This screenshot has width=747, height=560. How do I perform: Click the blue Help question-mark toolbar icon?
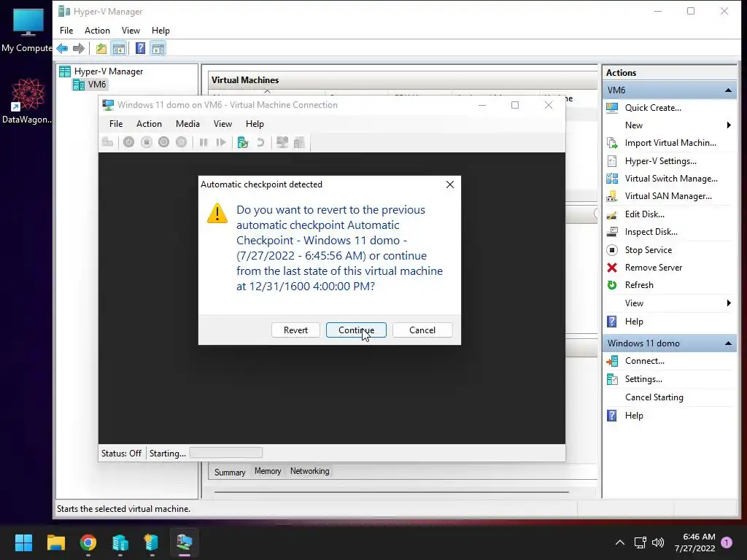(141, 48)
